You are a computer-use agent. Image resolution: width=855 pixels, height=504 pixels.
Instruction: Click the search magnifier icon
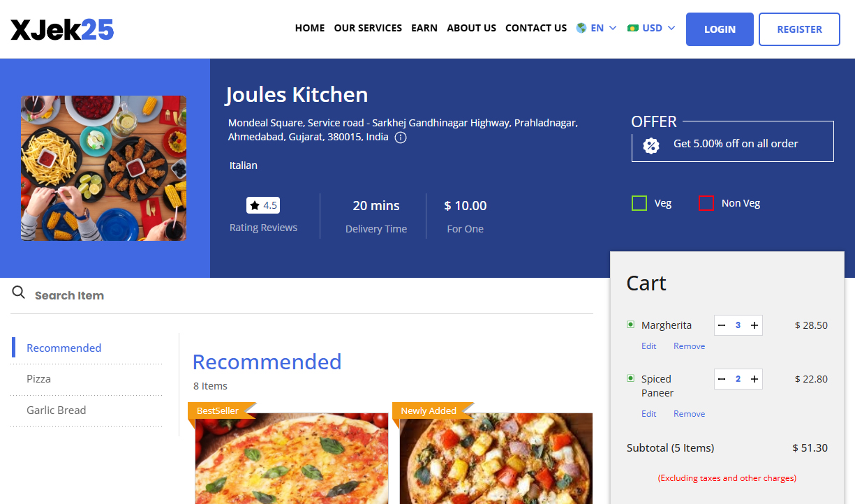click(x=18, y=293)
